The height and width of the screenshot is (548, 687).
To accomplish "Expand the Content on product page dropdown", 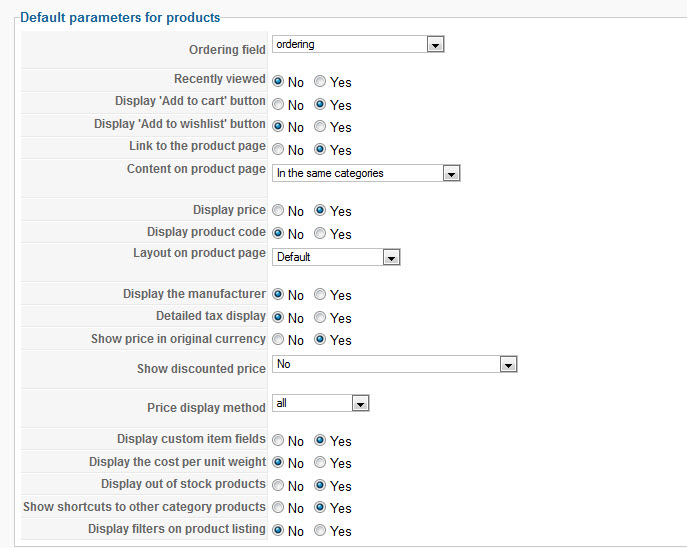I will pos(365,173).
